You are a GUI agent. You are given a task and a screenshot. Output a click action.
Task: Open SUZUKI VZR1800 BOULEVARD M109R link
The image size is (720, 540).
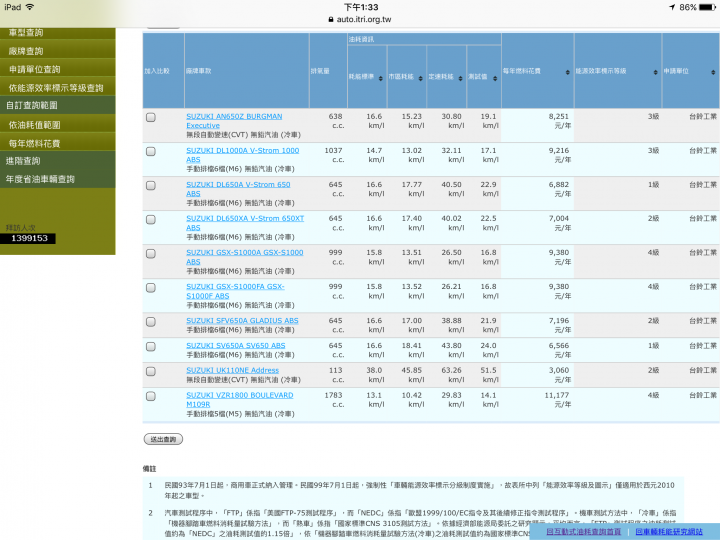pyautogui.click(x=239, y=399)
